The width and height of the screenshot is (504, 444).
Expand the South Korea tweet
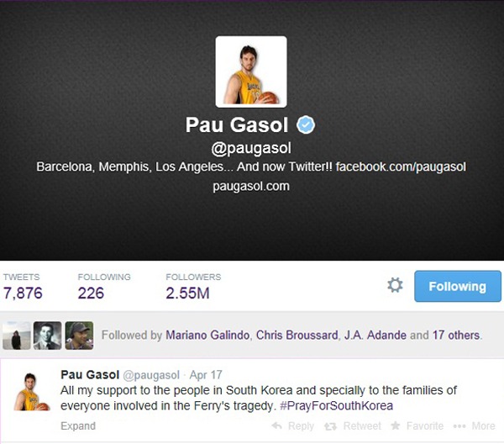click(78, 426)
